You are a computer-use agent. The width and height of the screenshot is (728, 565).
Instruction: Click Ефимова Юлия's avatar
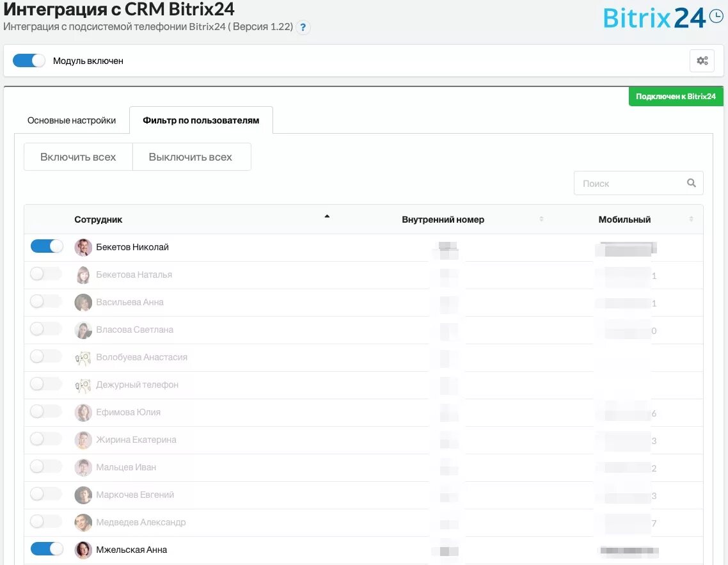[83, 412]
